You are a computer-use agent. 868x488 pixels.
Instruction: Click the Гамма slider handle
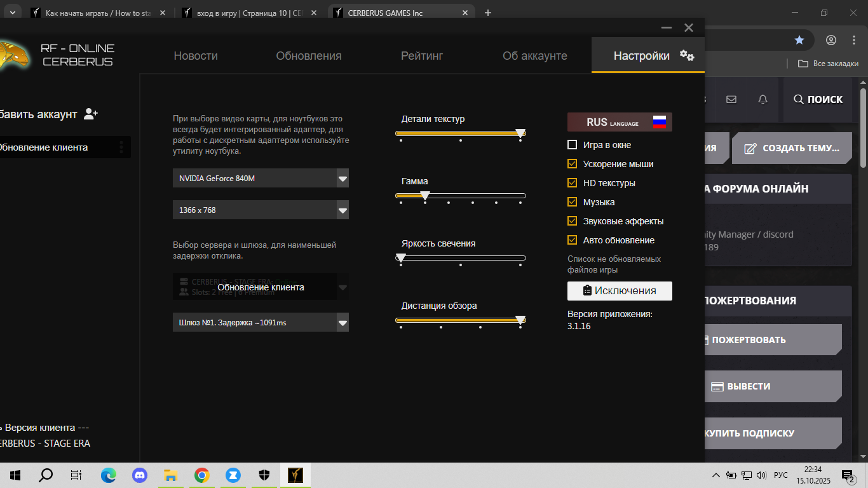click(425, 195)
